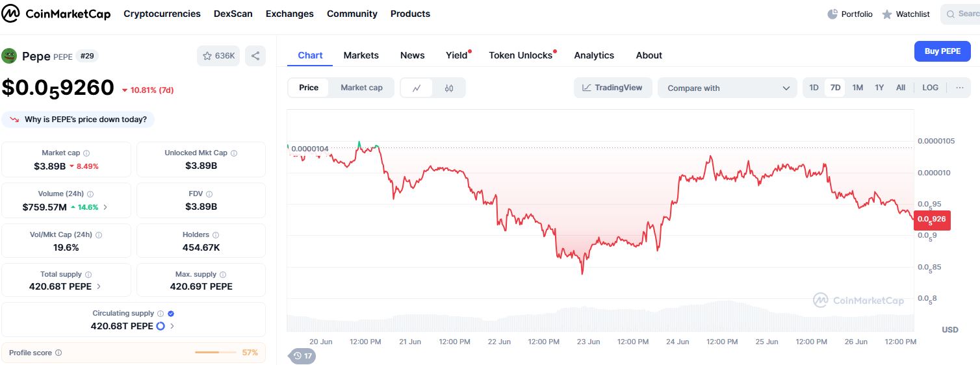
Task: Set chart range to 1D
Action: tap(814, 88)
